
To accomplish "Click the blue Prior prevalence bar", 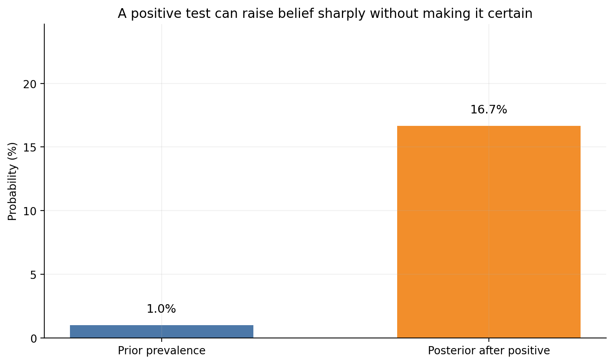I will [x=162, y=331].
